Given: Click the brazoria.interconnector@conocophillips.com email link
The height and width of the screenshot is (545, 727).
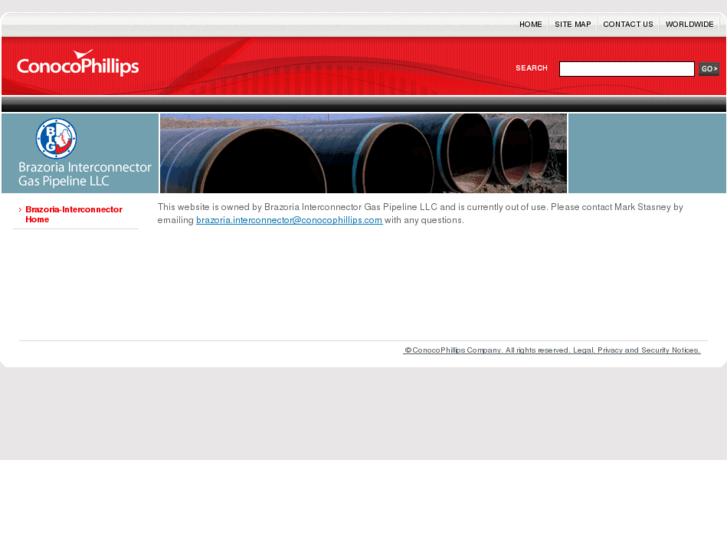Looking at the screenshot, I should point(289,220).
